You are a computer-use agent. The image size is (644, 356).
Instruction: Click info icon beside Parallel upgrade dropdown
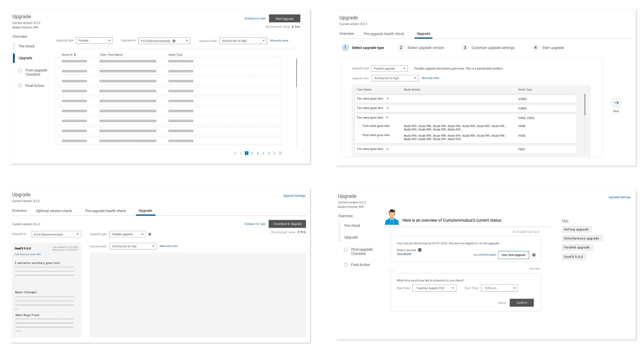coord(150,234)
